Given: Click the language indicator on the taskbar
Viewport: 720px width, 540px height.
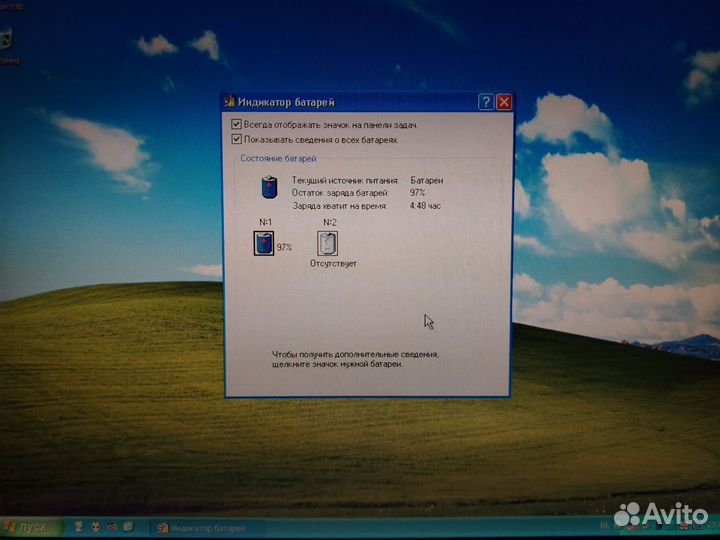Looking at the screenshot, I should pos(603,524).
